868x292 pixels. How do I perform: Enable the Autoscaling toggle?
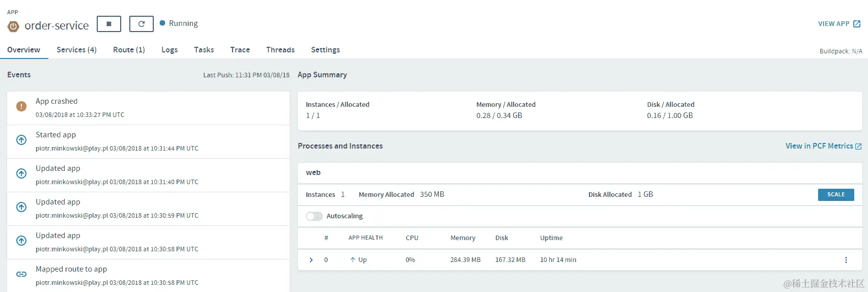(314, 216)
